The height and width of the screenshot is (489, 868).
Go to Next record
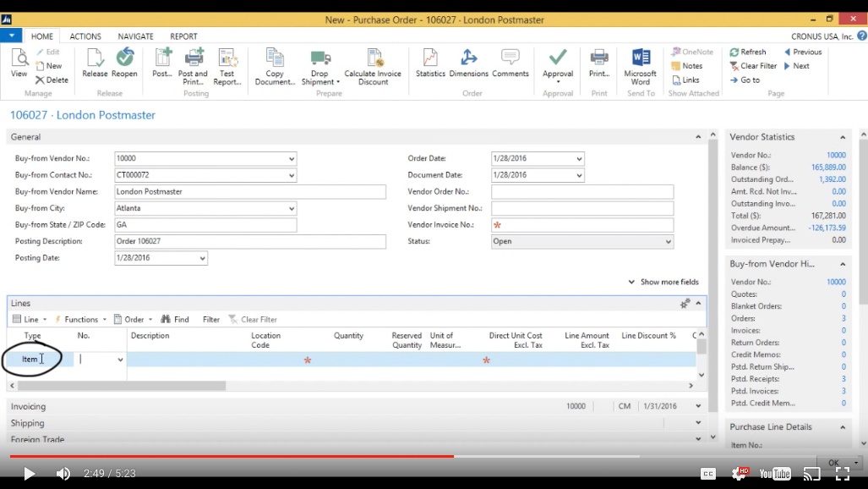pos(797,65)
